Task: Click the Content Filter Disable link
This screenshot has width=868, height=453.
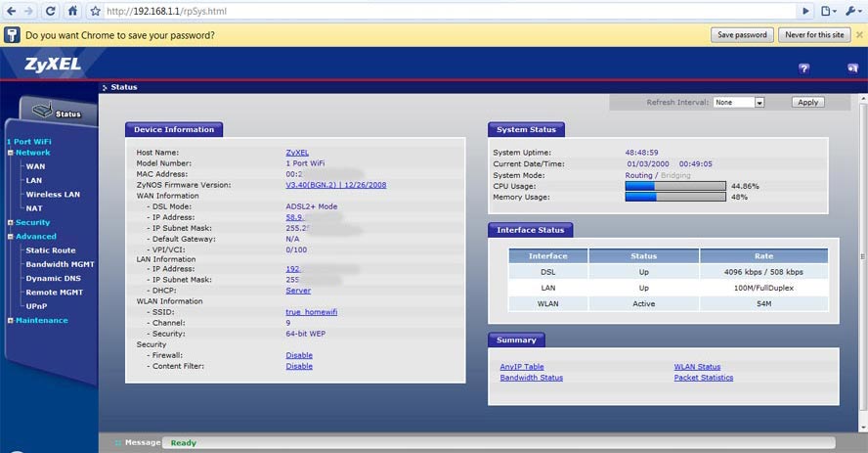Action: click(x=299, y=367)
